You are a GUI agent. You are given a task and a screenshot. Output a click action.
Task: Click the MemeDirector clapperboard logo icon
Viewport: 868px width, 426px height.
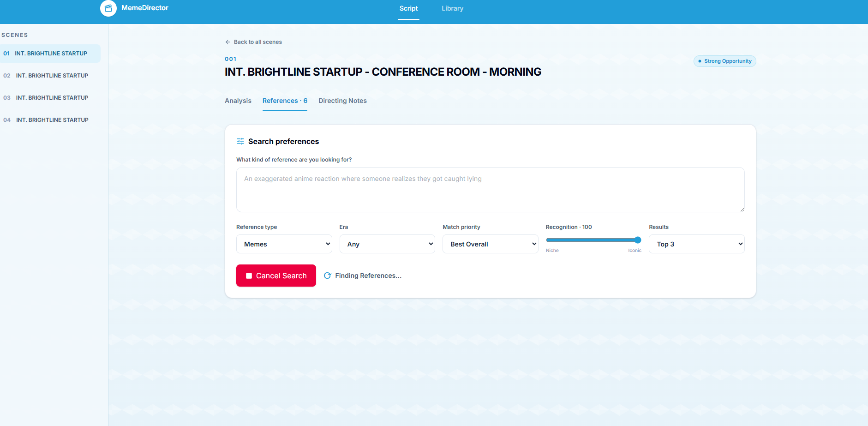108,8
